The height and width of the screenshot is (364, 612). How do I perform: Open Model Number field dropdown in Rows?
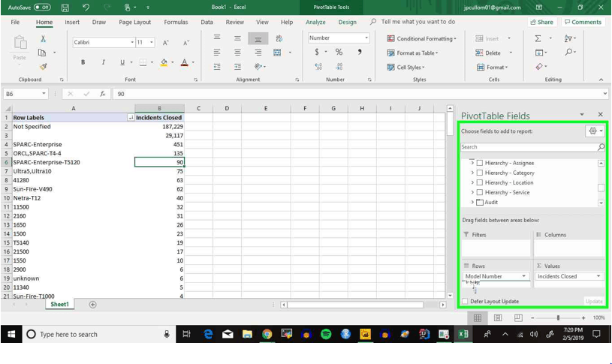524,276
